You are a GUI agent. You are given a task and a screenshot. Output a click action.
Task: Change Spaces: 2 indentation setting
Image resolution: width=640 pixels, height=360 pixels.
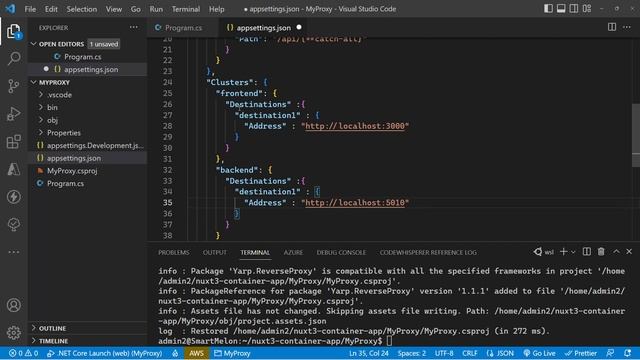tap(411, 353)
